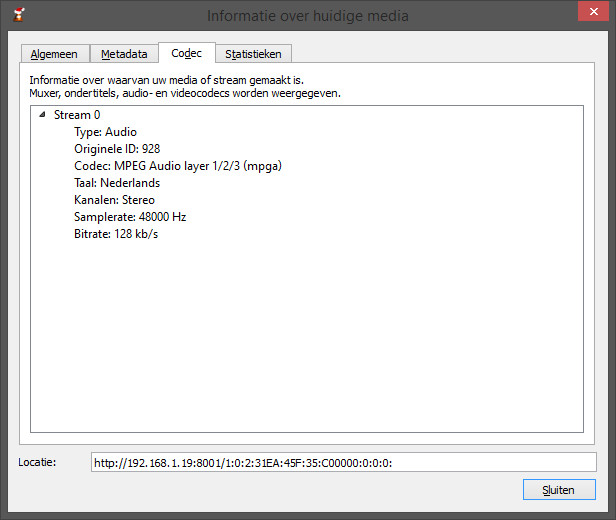Select the 'Samplerate: 48000 Hz' row
616x520 pixels.
(130, 217)
